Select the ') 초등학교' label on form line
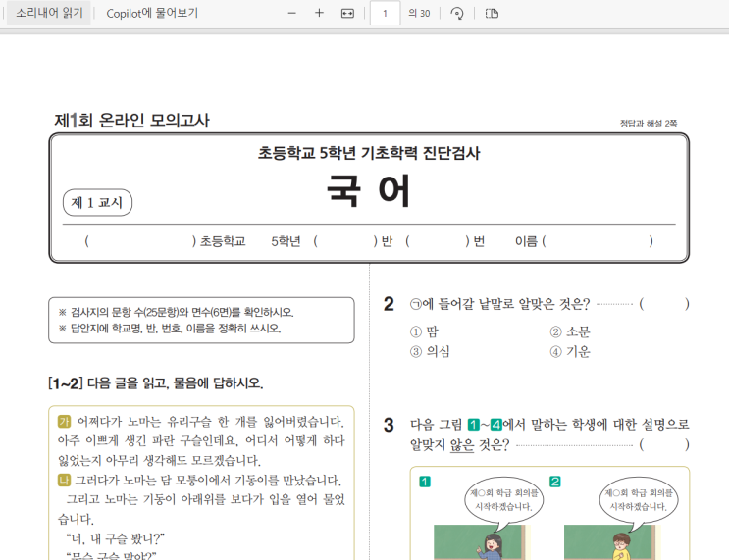729x560 pixels. click(x=219, y=241)
